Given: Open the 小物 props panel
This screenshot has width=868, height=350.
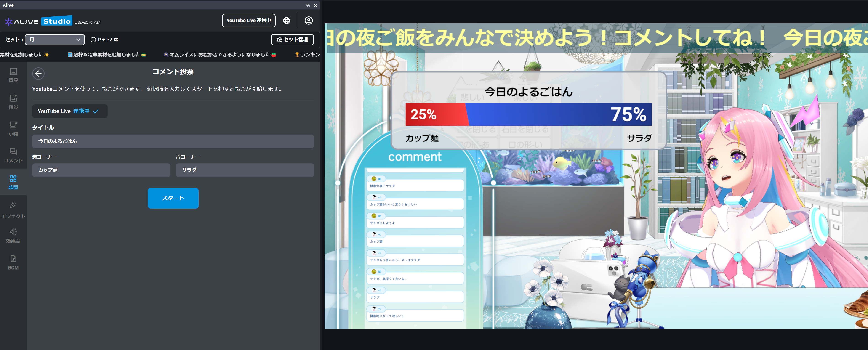Looking at the screenshot, I should pyautogui.click(x=13, y=127).
